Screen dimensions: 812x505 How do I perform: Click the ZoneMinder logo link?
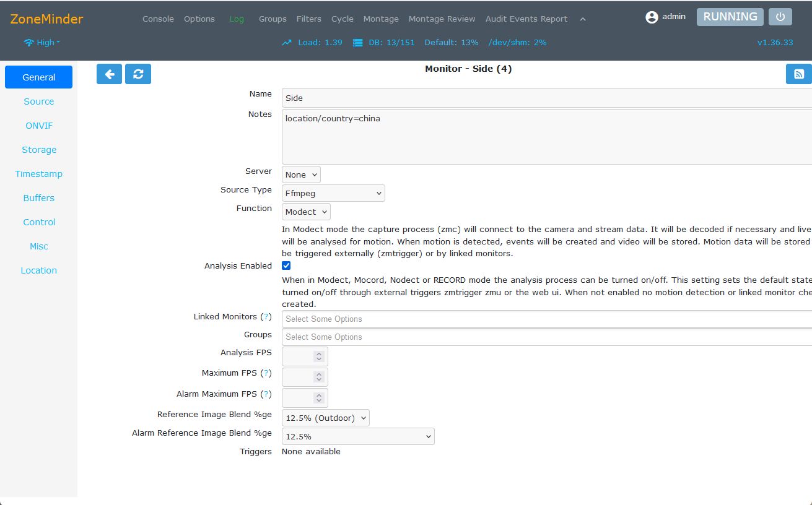46,19
